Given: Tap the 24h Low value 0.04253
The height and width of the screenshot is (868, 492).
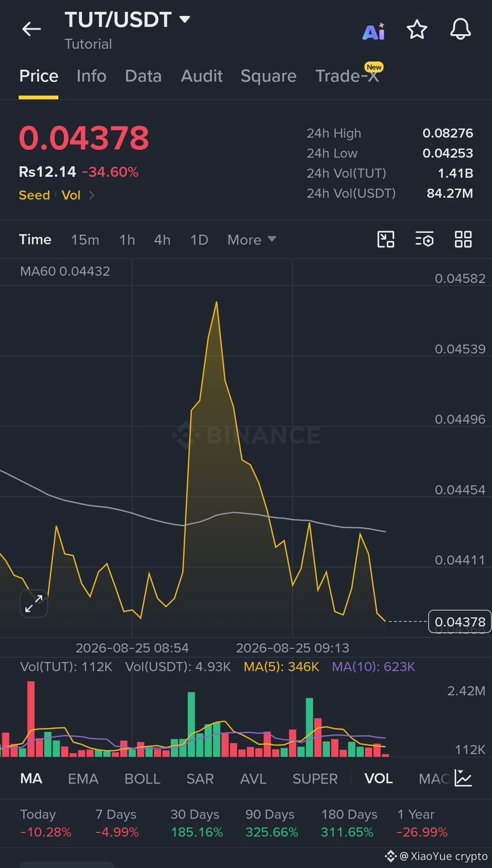Looking at the screenshot, I should coord(448,153).
